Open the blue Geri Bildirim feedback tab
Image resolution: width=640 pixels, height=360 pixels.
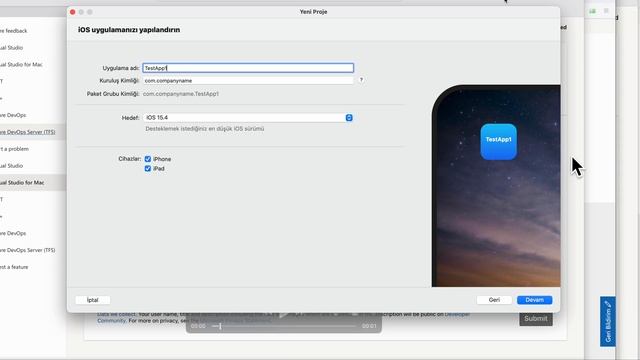pyautogui.click(x=608, y=321)
